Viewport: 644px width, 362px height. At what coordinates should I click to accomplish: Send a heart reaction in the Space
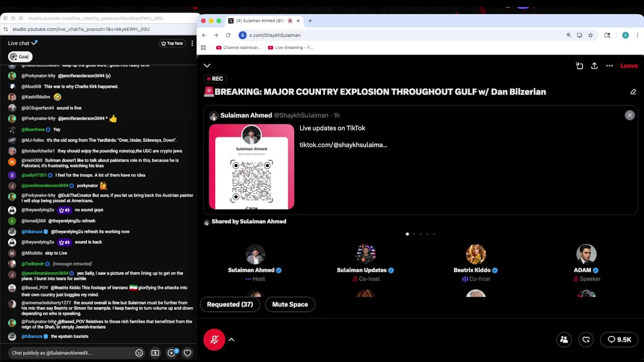pos(586,340)
